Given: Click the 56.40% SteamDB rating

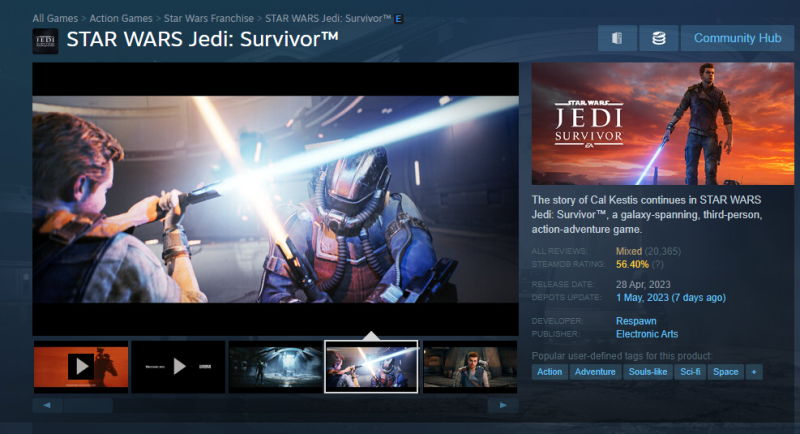Looking at the screenshot, I should click(632, 264).
